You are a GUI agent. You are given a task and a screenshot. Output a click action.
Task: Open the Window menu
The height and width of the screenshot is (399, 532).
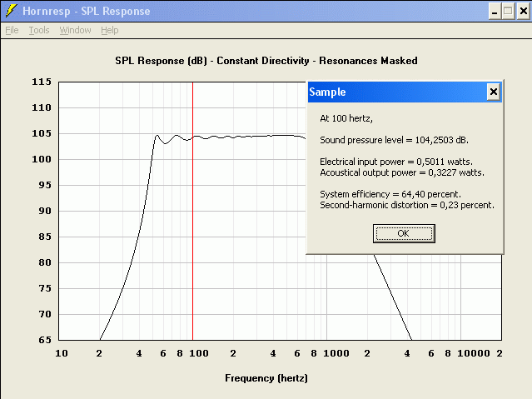(75, 30)
